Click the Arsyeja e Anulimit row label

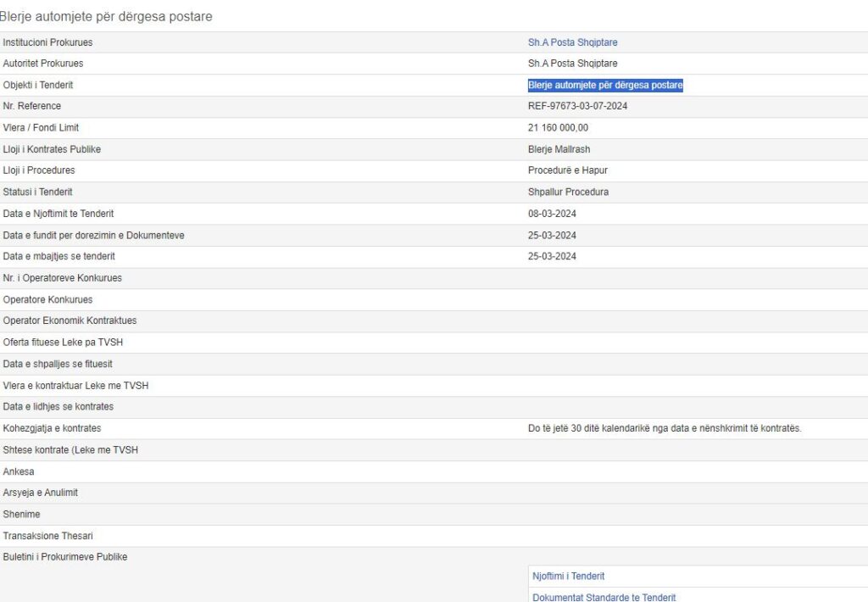point(41,493)
